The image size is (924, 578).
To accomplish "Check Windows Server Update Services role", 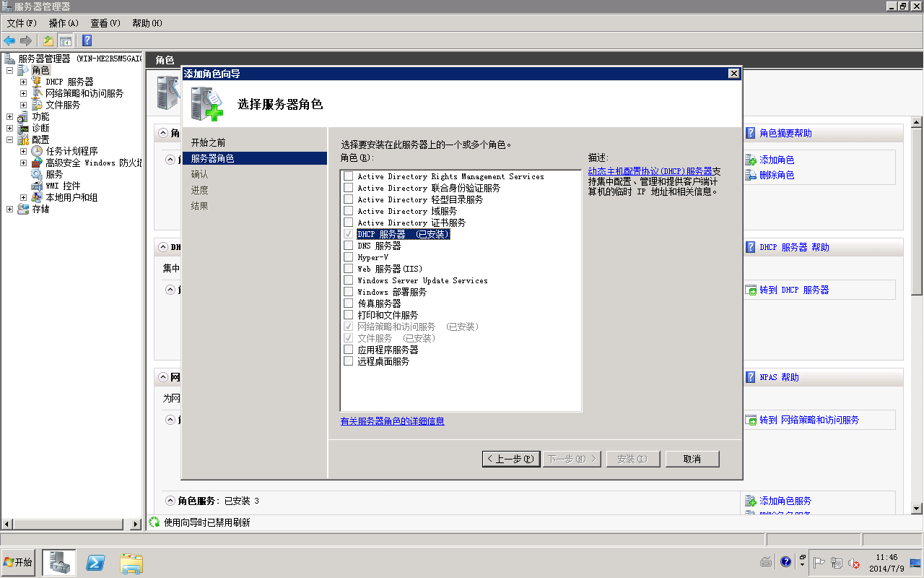I will tap(349, 280).
